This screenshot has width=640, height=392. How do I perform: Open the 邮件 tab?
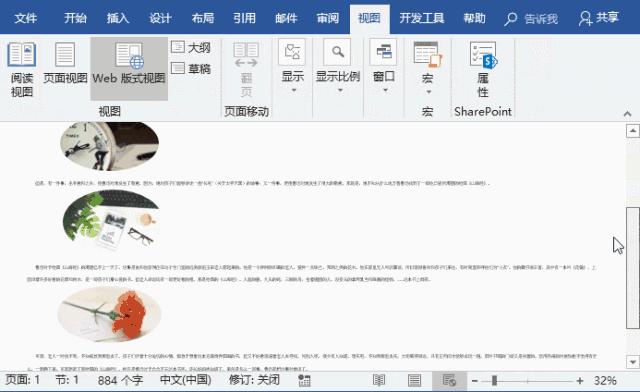tap(286, 18)
